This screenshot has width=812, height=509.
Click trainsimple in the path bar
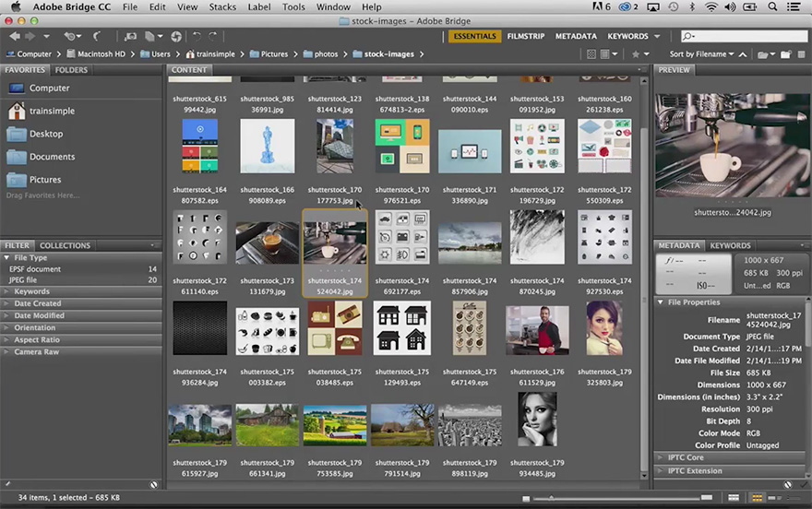click(209, 53)
